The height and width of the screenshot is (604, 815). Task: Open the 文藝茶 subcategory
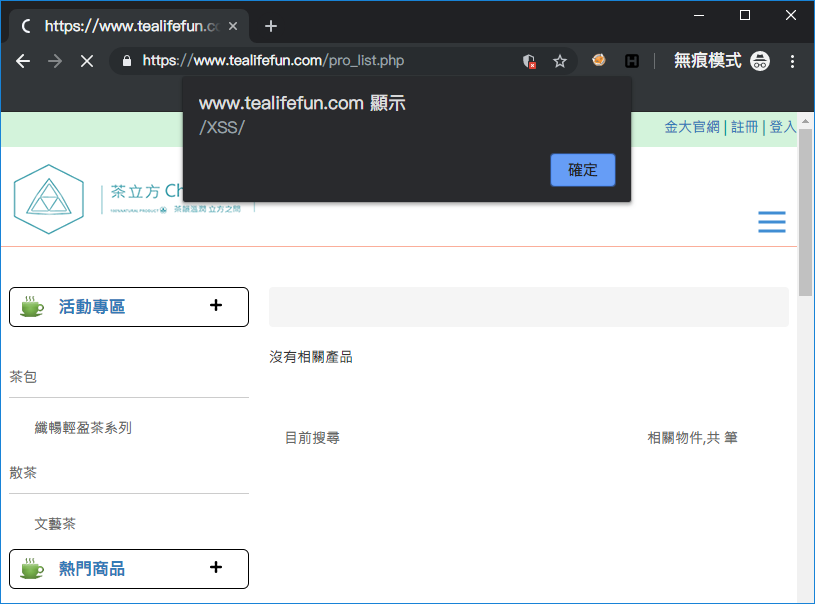55,524
